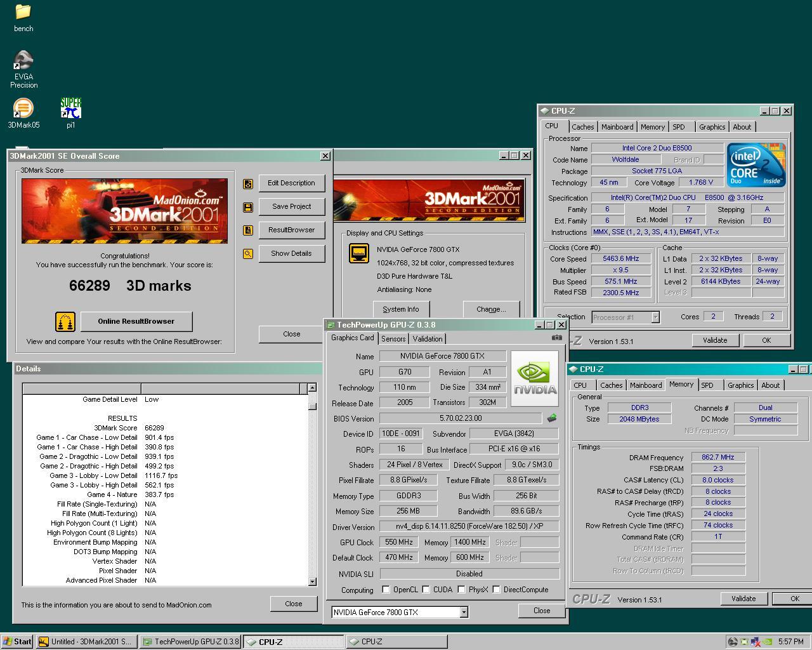Tick the DirectCompute checkbox
The width and height of the screenshot is (812, 650).
pos(496,590)
